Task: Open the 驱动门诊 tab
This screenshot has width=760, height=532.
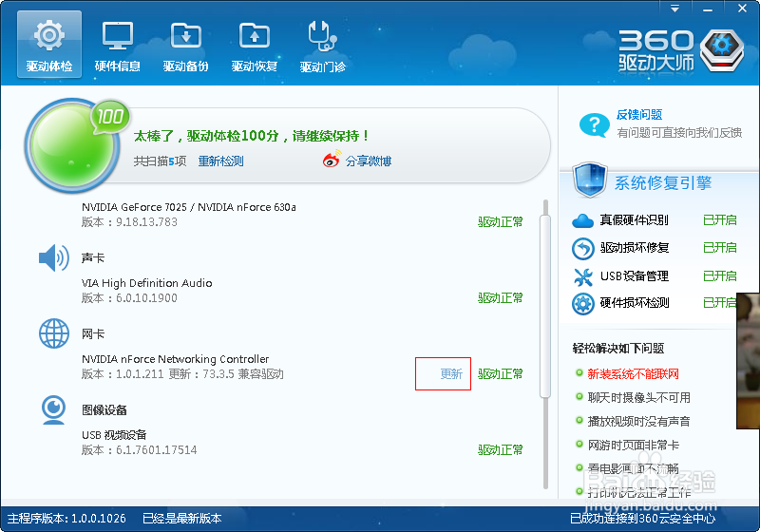Action: point(322,45)
